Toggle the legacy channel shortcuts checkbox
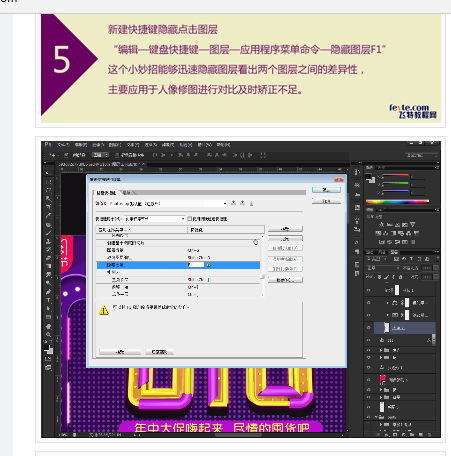Image resolution: width=451 pixels, height=456 pixels. 189,219
